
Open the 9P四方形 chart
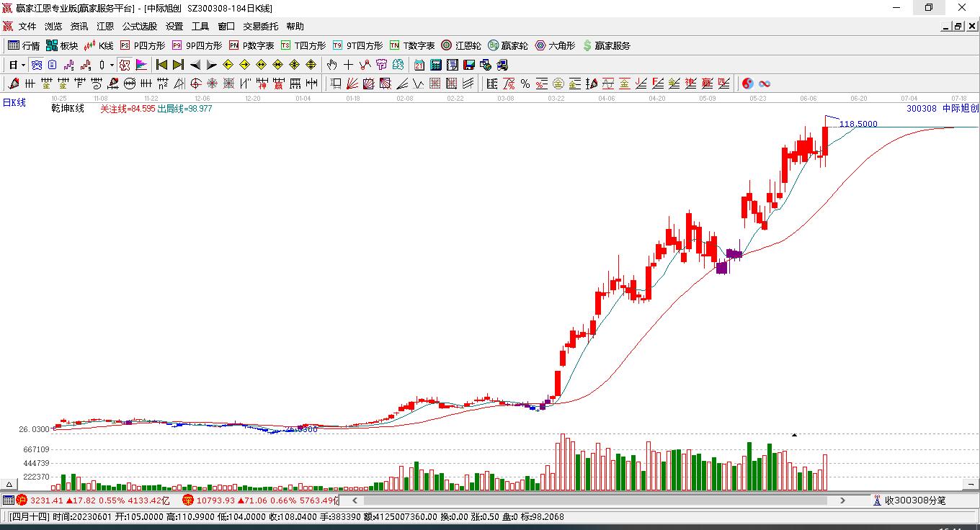pyautogui.click(x=197, y=45)
